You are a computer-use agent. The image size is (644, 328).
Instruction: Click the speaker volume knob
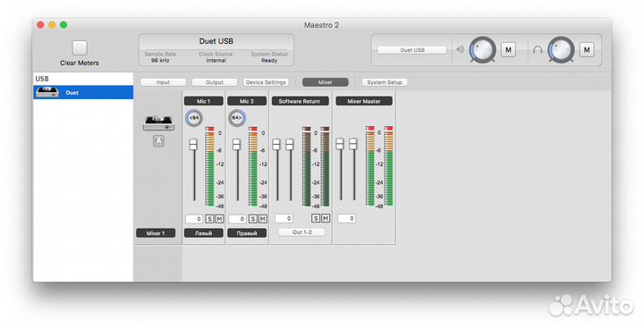483,50
